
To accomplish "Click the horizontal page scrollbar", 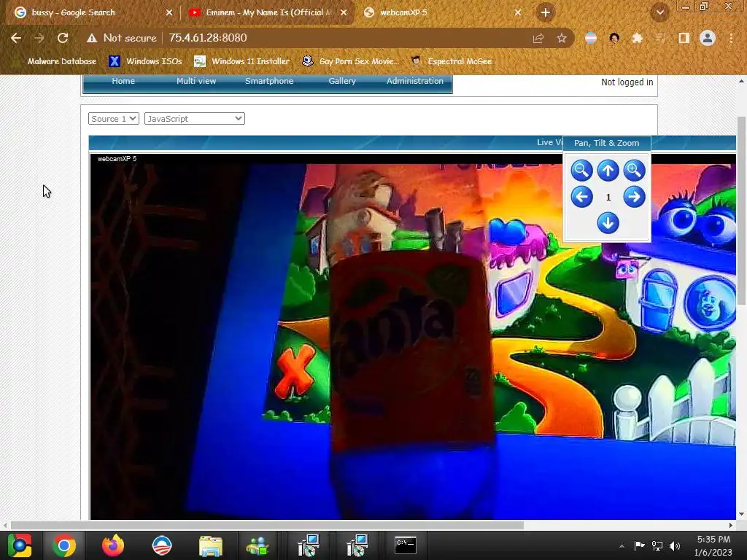I will point(267,525).
